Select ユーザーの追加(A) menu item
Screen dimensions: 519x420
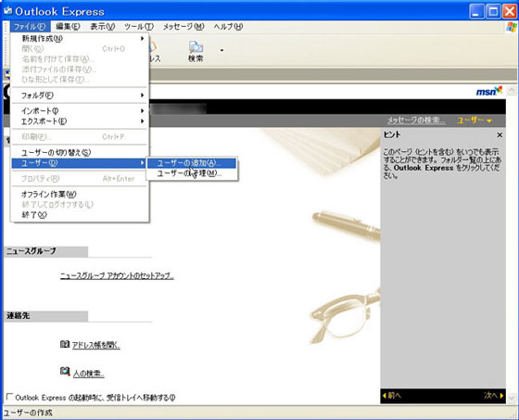click(x=192, y=163)
